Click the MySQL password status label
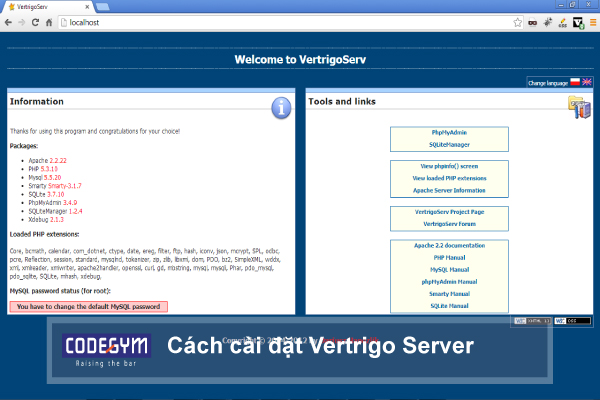The height and width of the screenshot is (400, 600). [60, 291]
